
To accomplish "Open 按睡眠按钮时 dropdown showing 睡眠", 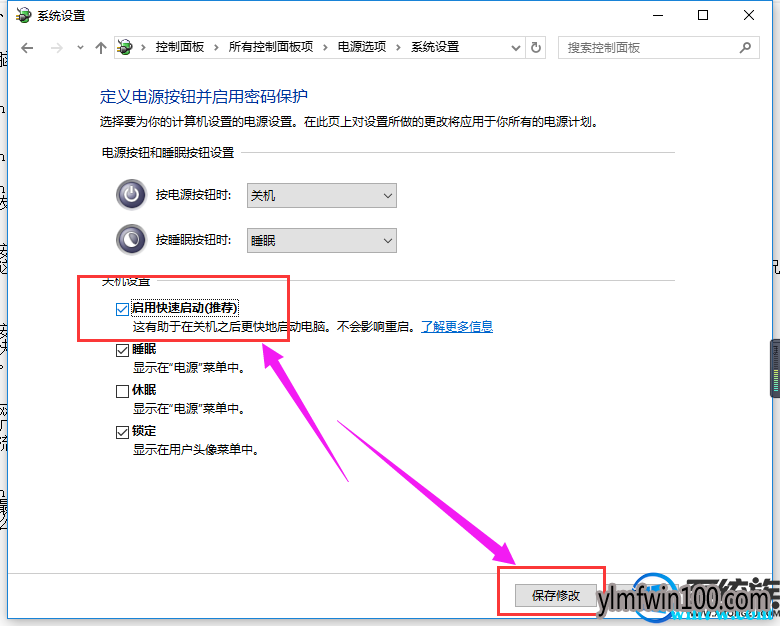I will click(x=322, y=241).
